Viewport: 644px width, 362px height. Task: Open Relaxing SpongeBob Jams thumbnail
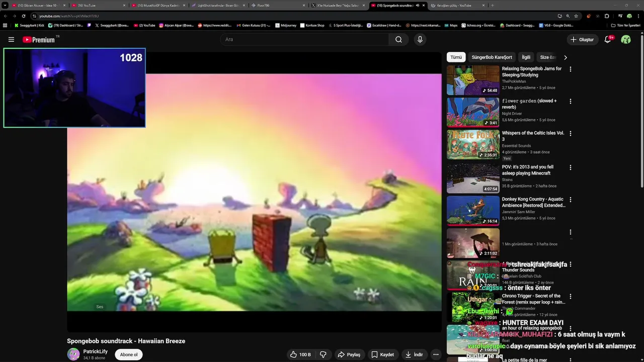pos(473,80)
